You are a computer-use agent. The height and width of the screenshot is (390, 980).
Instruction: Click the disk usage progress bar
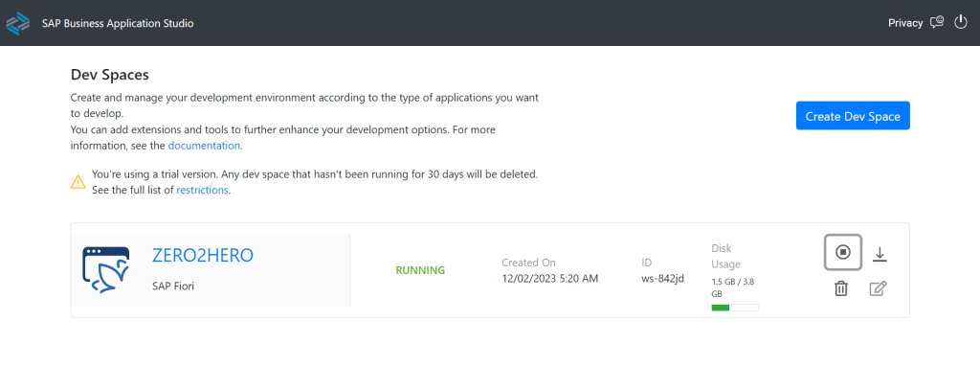734,308
